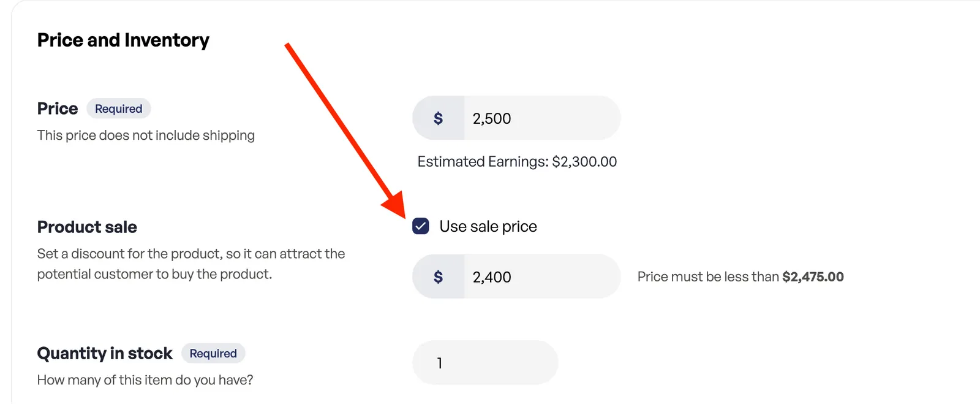
Task: Click the Product sale section title
Action: tap(87, 227)
